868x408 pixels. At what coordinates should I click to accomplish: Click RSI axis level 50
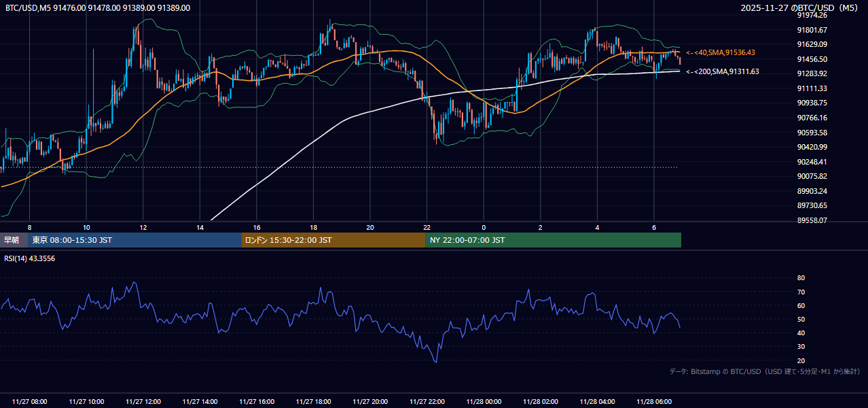pos(801,319)
